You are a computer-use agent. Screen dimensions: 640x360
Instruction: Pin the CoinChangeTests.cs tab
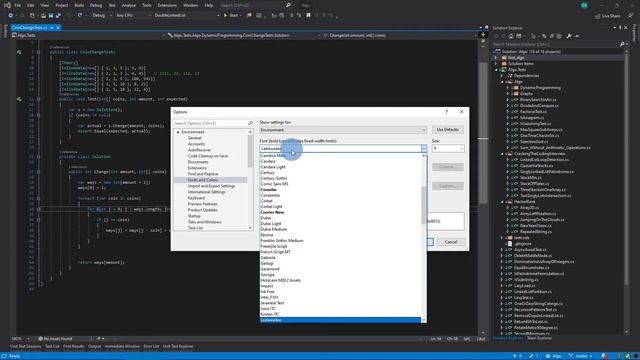tap(52, 28)
